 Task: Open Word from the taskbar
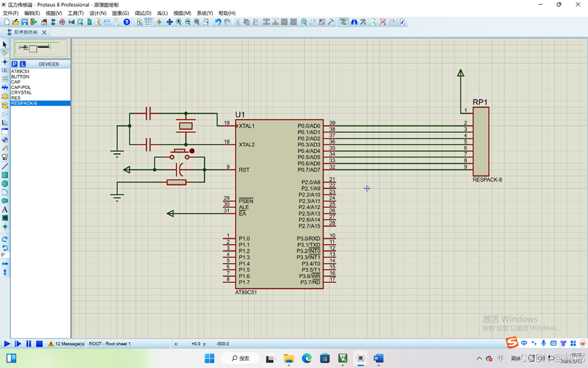point(379,358)
